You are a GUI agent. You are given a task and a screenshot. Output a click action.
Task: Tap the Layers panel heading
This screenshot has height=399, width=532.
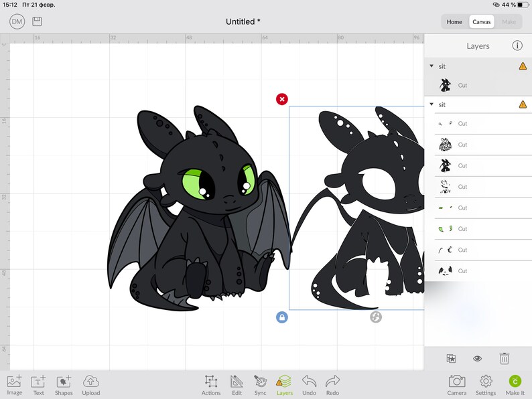point(478,46)
